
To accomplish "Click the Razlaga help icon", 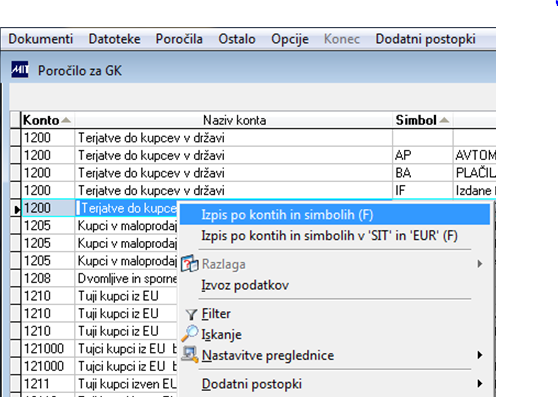I will point(189,264).
